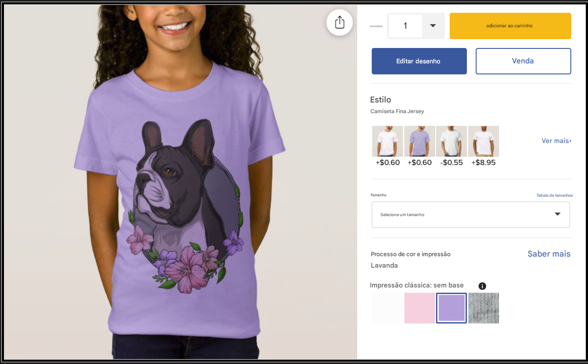Screen dimensions: 588x364
Task: Click the share icon on the product image
Action: pos(340,22)
